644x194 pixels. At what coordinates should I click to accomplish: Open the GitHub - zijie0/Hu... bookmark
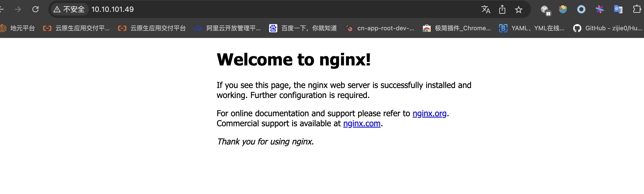tap(608, 28)
